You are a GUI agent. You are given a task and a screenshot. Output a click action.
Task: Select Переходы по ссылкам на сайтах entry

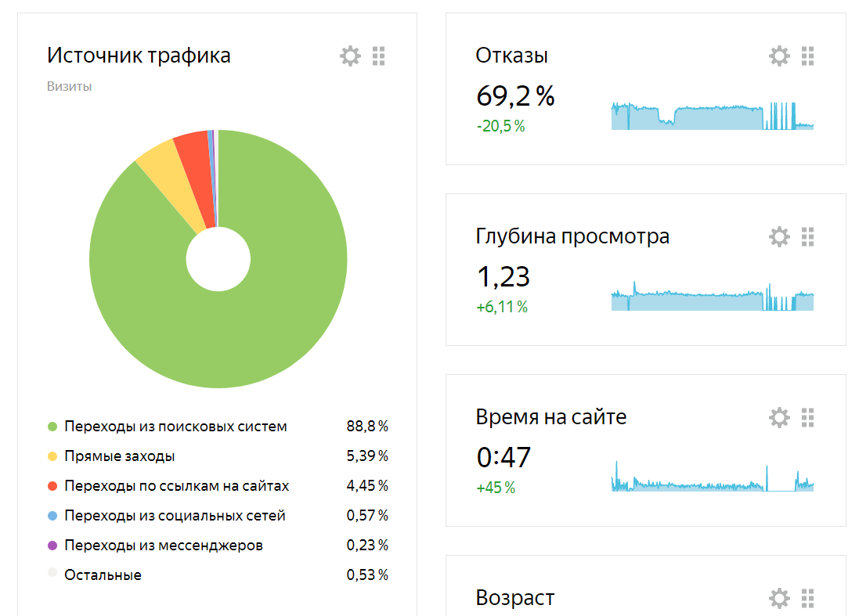tap(176, 486)
